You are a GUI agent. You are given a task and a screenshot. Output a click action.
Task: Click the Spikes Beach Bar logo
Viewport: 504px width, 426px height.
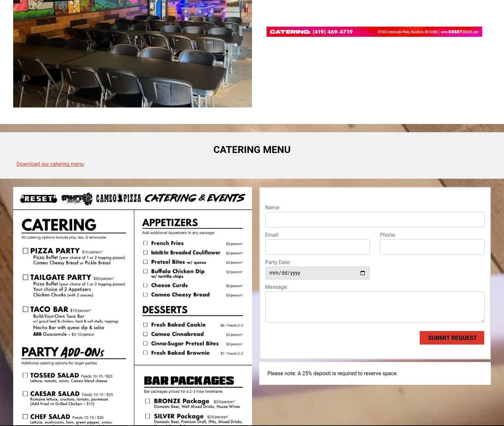(77, 198)
